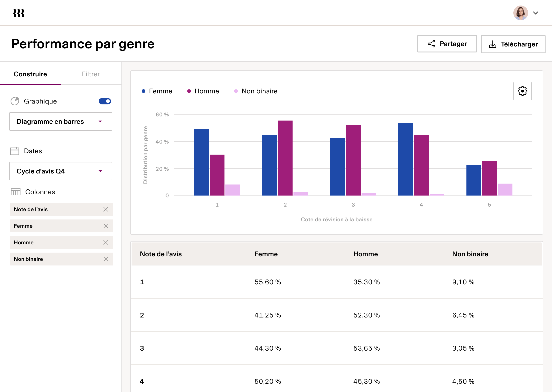Click the Télécharger button
Viewport: 552px width, 392px height.
[x=513, y=44]
